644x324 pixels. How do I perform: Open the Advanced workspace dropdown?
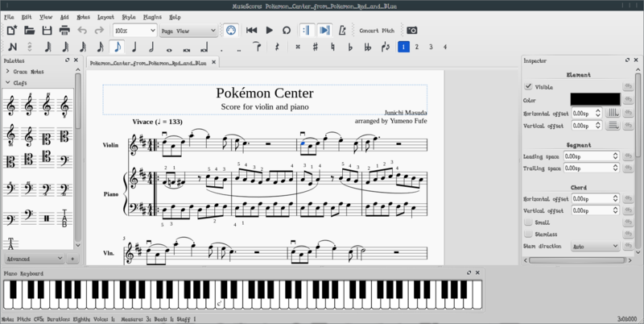tap(35, 259)
